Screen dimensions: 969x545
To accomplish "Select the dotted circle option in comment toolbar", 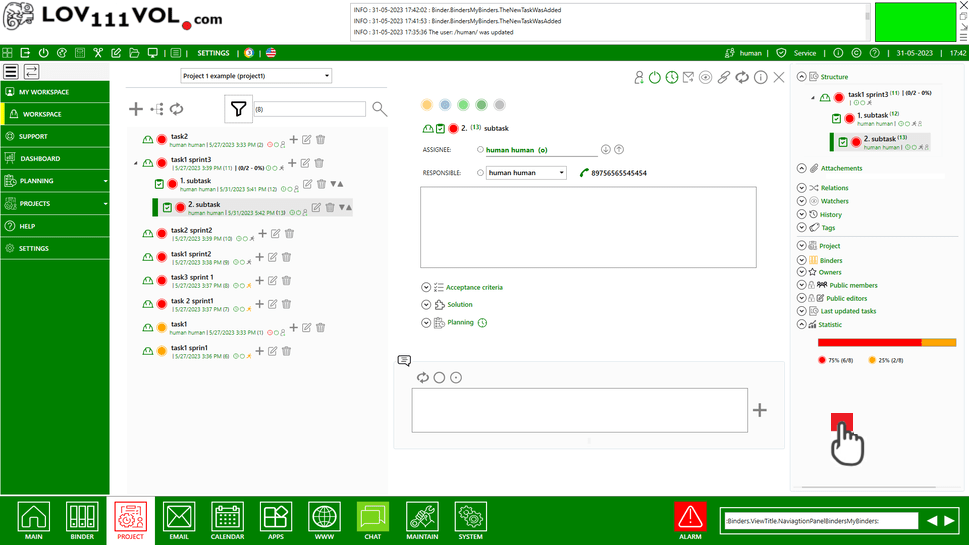I will point(456,378).
